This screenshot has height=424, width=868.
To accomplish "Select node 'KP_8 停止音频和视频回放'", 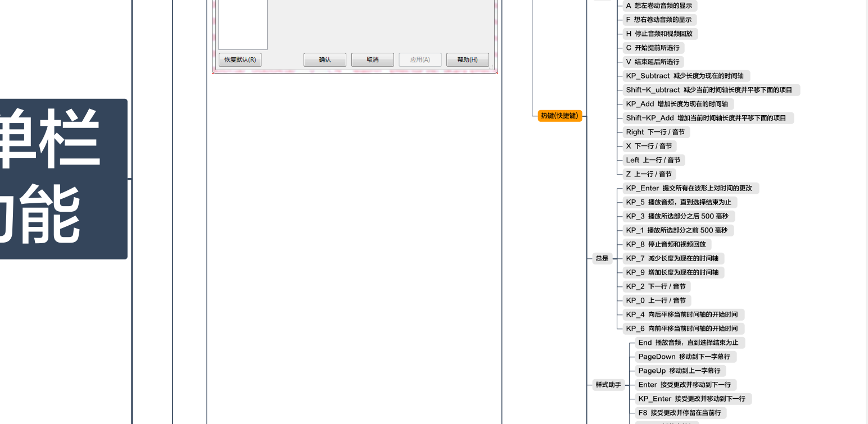I will pyautogui.click(x=667, y=244).
